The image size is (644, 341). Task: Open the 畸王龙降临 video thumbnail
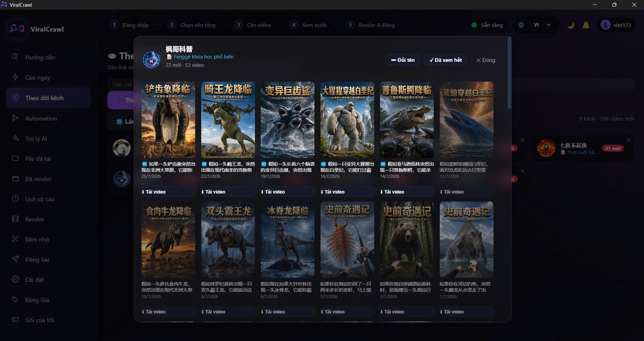point(228,120)
